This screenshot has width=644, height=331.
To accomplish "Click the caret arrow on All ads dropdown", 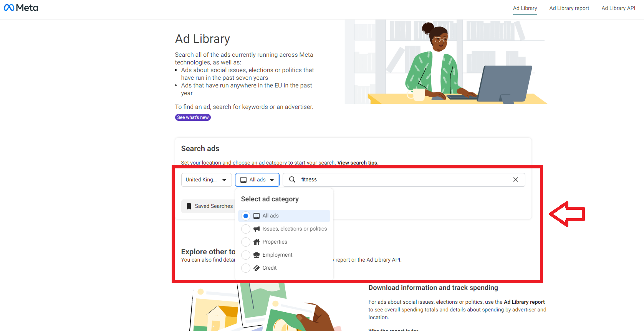I will coord(272,180).
